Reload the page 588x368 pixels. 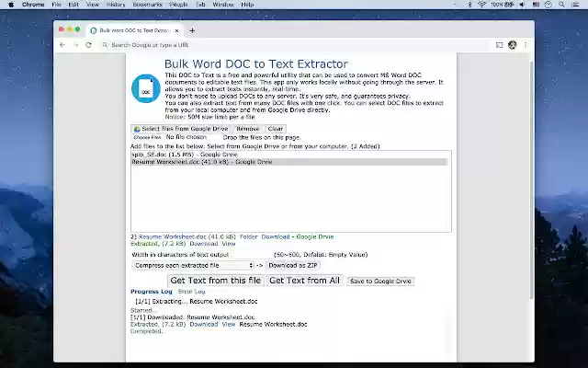(x=88, y=45)
